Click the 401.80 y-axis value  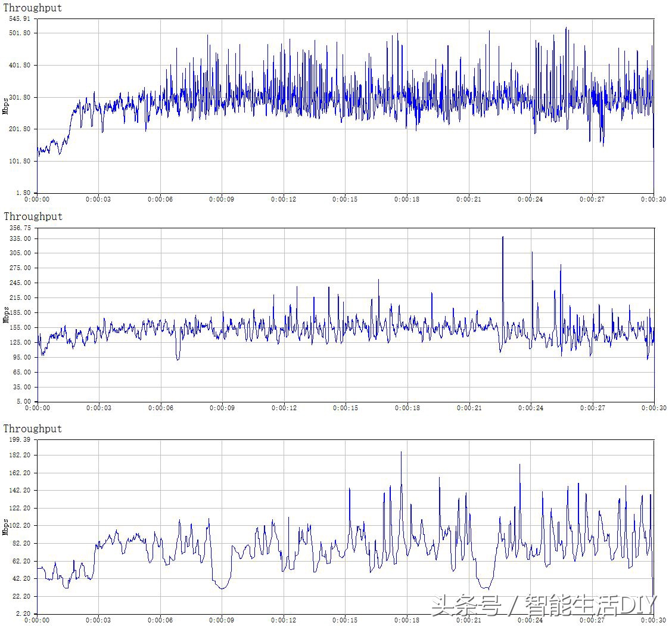tap(20, 65)
